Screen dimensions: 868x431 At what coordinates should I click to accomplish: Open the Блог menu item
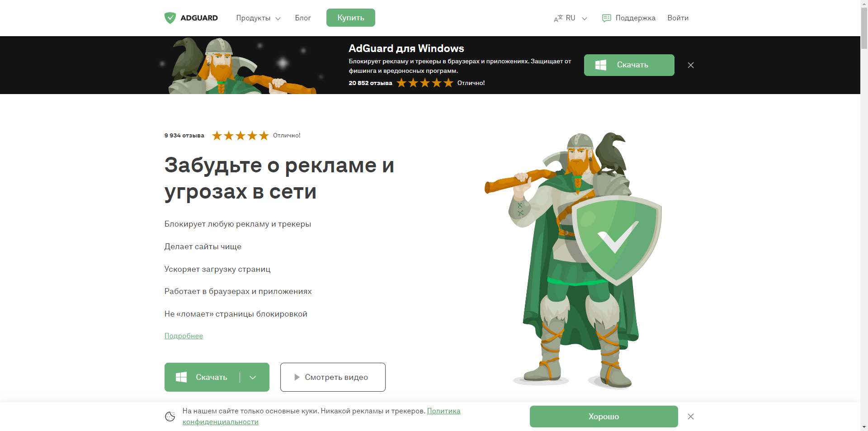coord(303,18)
